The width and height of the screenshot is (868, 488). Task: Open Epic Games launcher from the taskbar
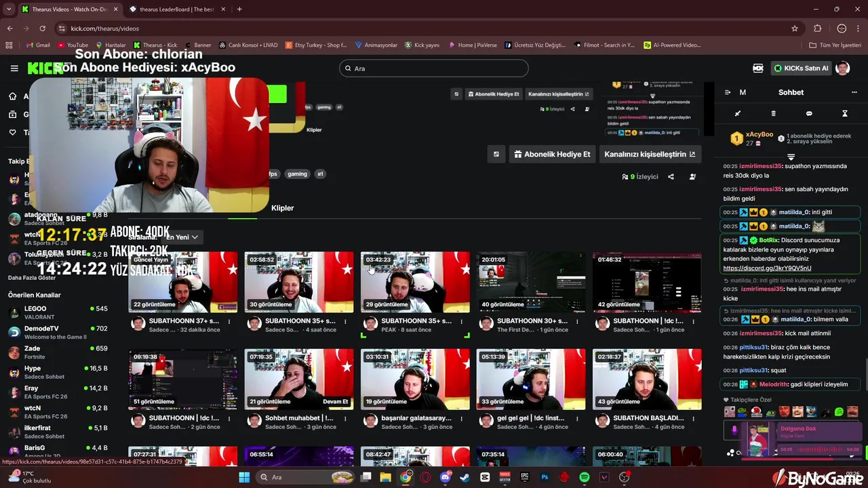tap(525, 477)
